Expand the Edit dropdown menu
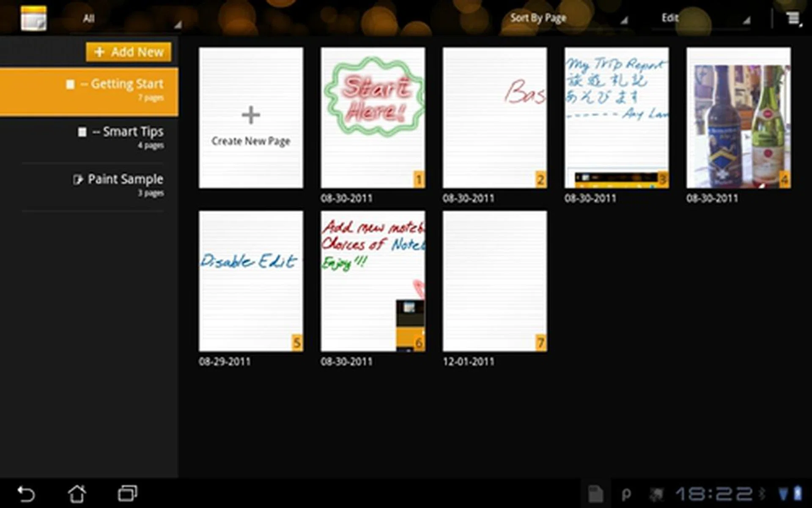812x508 pixels. [702, 18]
